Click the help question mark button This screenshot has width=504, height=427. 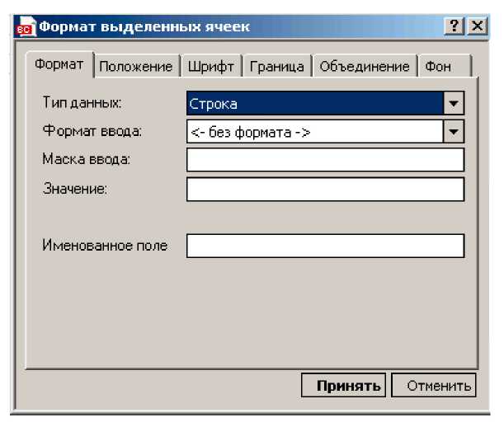(454, 26)
